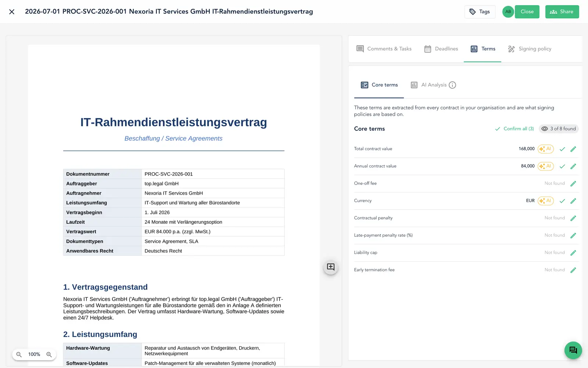Open the Signing policy tab
The height and width of the screenshot is (368, 588).
[530, 49]
